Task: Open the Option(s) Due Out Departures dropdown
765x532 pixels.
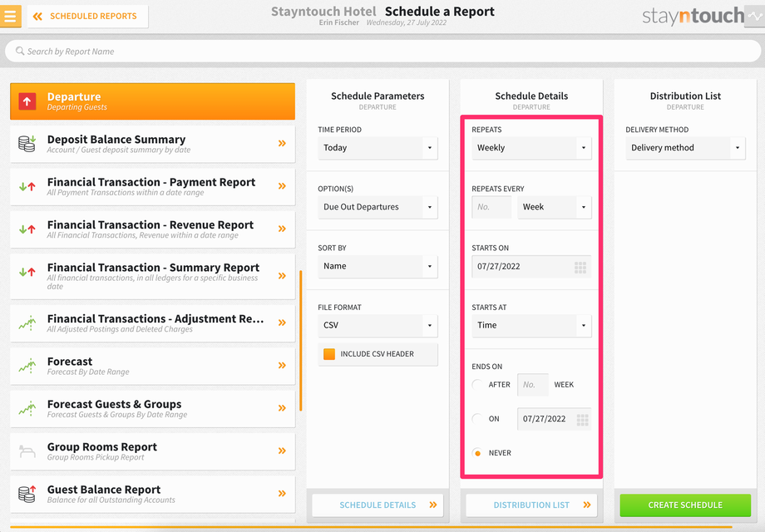Action: (x=378, y=207)
